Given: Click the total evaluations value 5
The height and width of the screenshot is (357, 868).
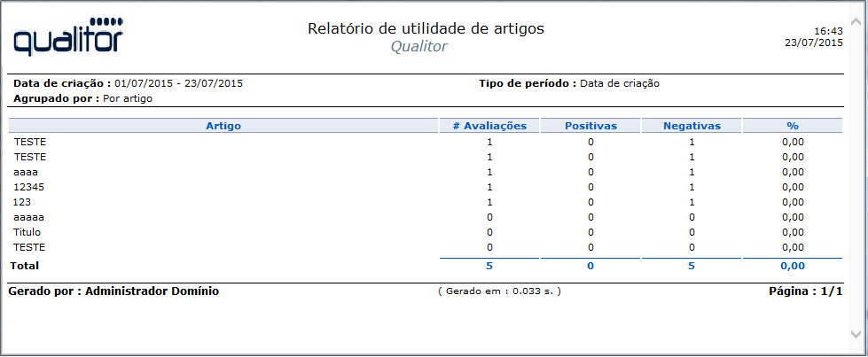Looking at the screenshot, I should [x=489, y=266].
